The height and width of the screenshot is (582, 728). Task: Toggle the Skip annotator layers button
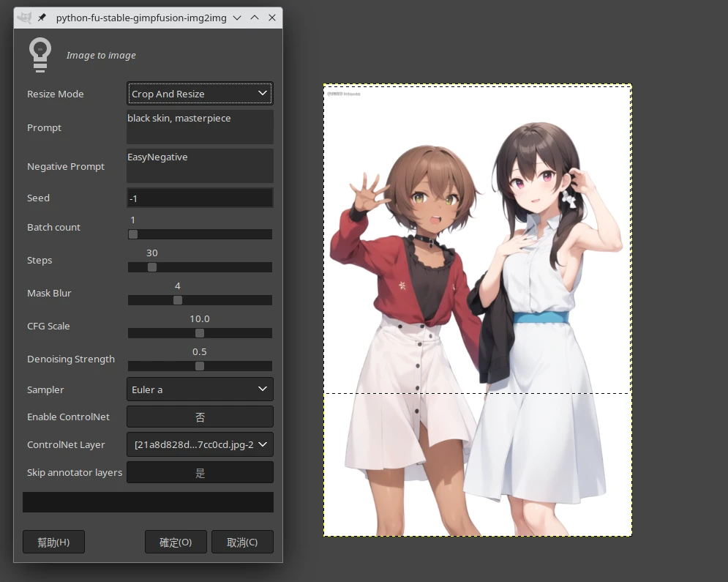tap(200, 473)
